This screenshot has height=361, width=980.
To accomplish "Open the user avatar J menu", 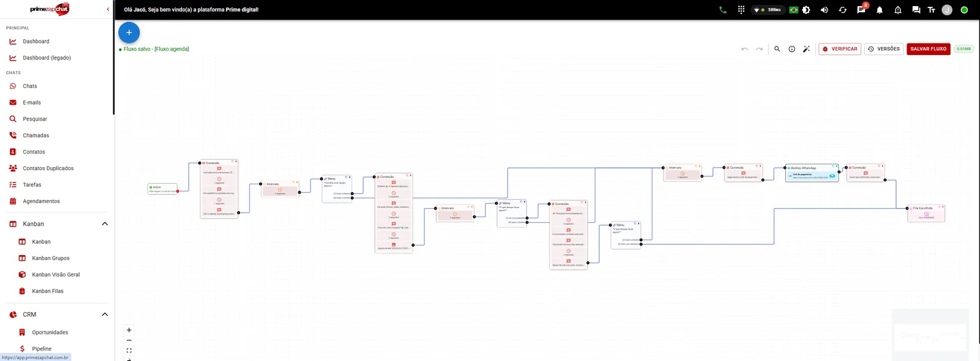I will click(947, 10).
